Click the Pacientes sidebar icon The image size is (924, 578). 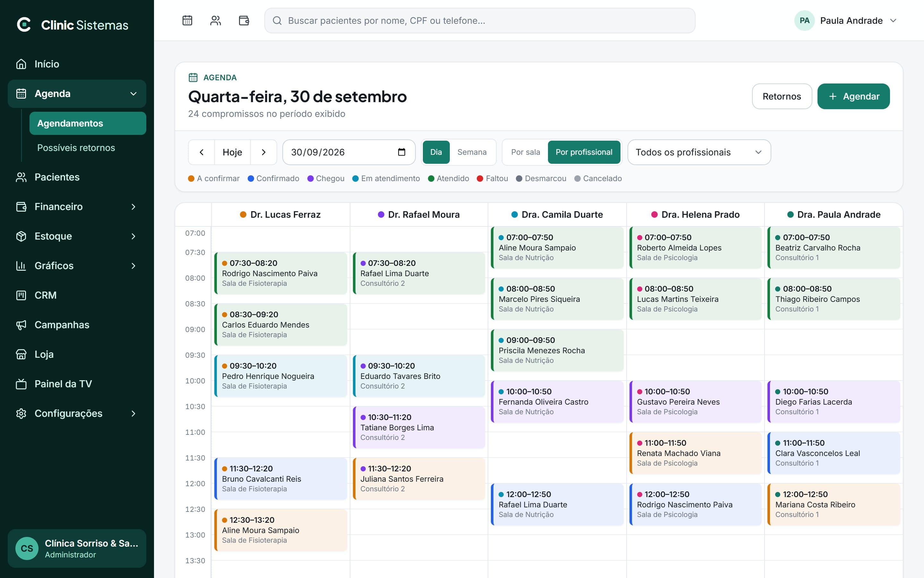21,177
